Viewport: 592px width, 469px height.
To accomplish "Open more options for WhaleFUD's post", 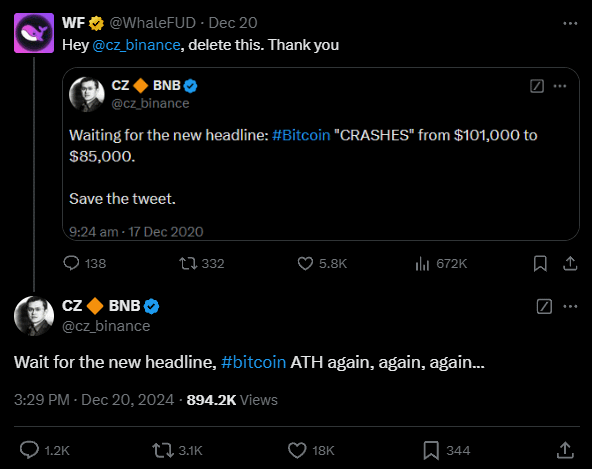I will coord(570,23).
